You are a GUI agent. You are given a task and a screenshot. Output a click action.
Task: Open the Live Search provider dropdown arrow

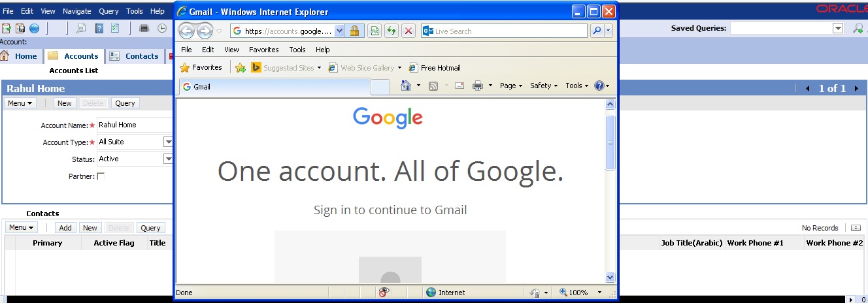[x=609, y=31]
